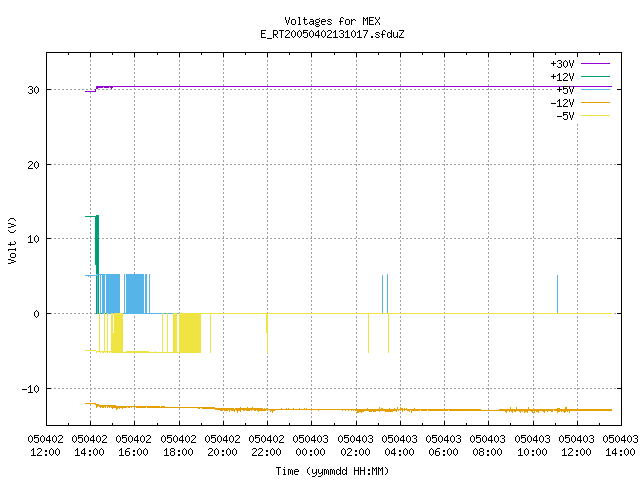Click the -5V legend label
The image size is (640, 480).
tap(565, 116)
